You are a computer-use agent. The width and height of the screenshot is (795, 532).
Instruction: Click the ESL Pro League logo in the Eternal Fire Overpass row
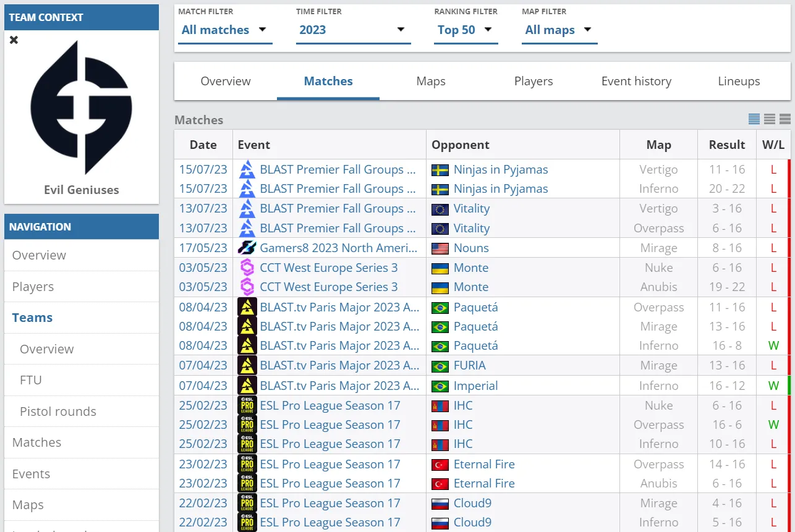[x=247, y=465]
